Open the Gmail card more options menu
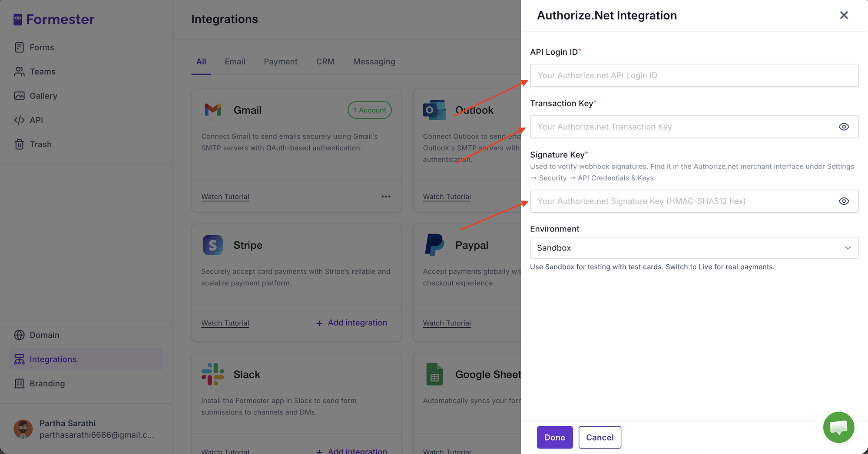This screenshot has height=454, width=868. click(386, 197)
